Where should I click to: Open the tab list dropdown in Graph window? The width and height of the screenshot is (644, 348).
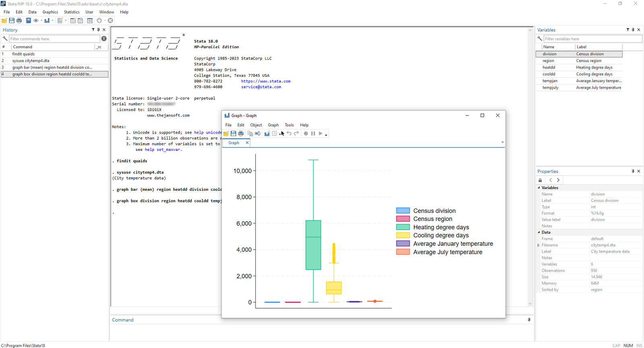click(502, 142)
